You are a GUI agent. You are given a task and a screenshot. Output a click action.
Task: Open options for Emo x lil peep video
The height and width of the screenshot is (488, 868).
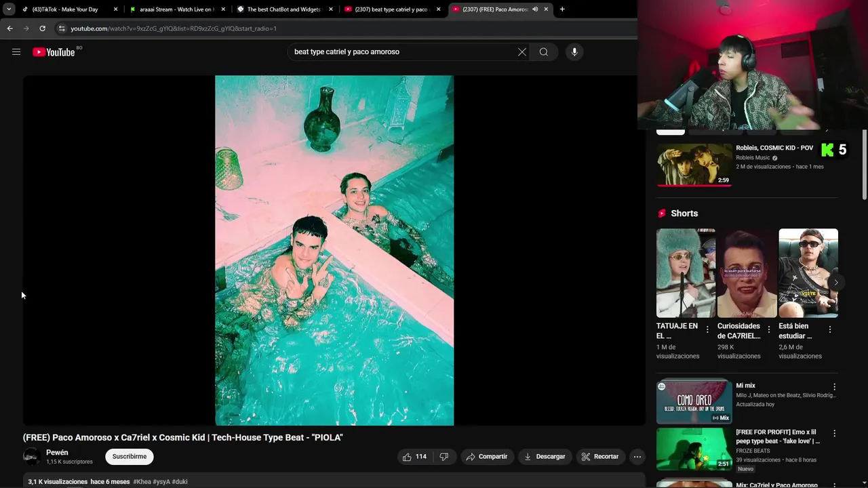(834, 434)
